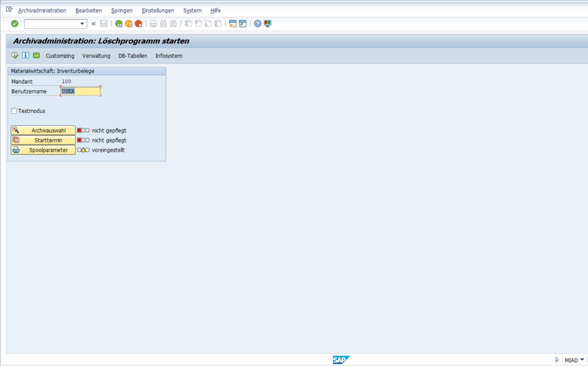Open the MIAD system info dropdown
588x366 pixels.
[x=582, y=360]
